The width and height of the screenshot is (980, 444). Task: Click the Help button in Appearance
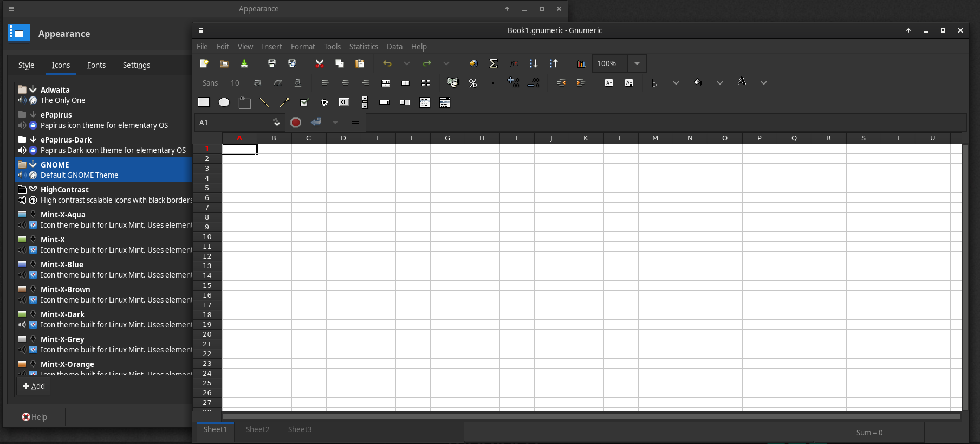coord(35,417)
